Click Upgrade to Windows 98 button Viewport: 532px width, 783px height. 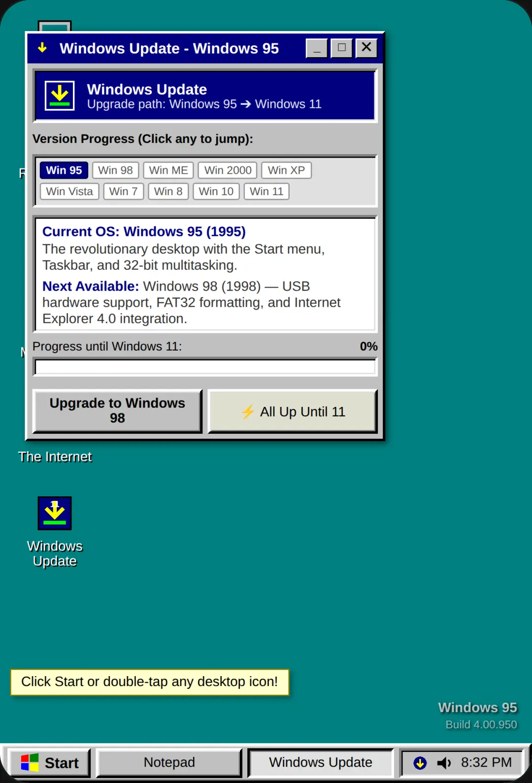(117, 411)
